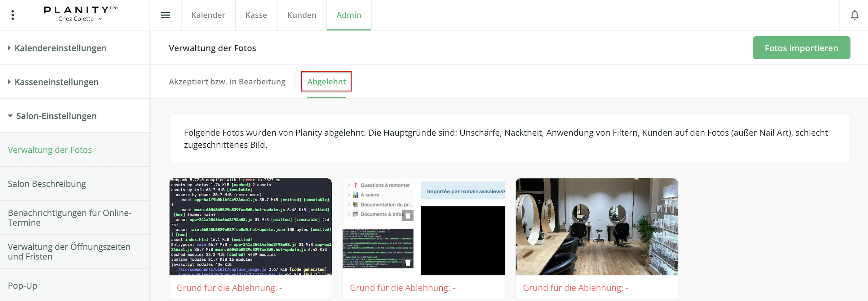Open Benachrichtigungen für Online-Termine settings
The height and width of the screenshot is (301, 868).
click(69, 218)
